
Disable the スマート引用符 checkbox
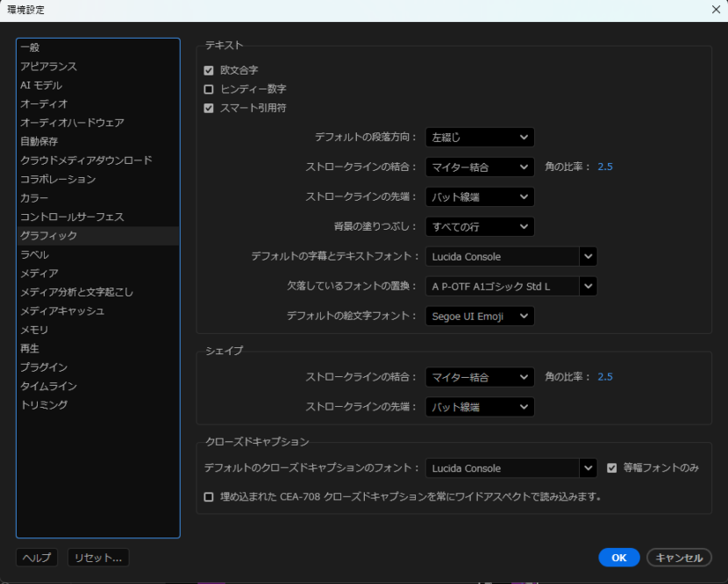tap(209, 109)
